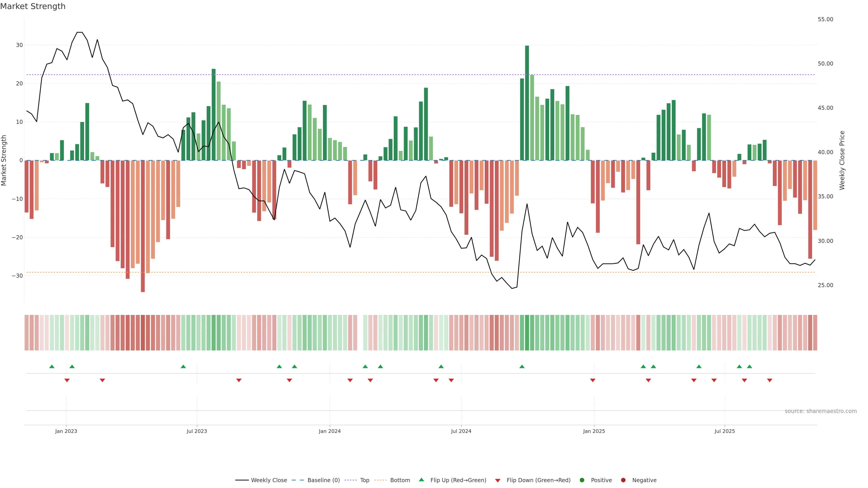
Task: Click the Flip Down red triangle legend icon
Action: coord(498,481)
